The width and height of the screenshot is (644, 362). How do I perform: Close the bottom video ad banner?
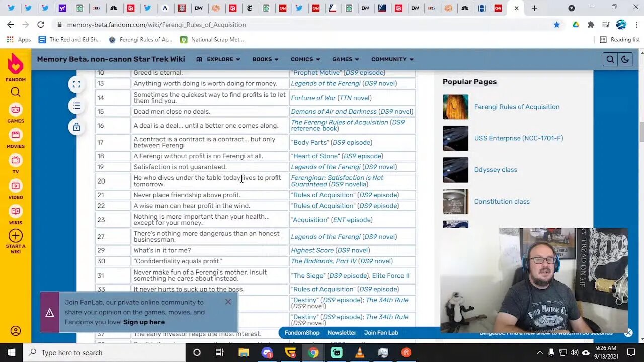point(628,333)
